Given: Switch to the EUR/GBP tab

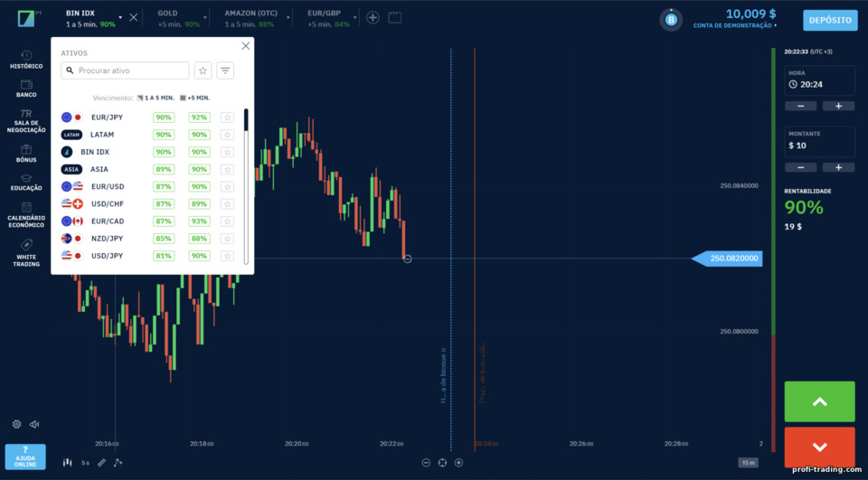Looking at the screenshot, I should [329, 18].
